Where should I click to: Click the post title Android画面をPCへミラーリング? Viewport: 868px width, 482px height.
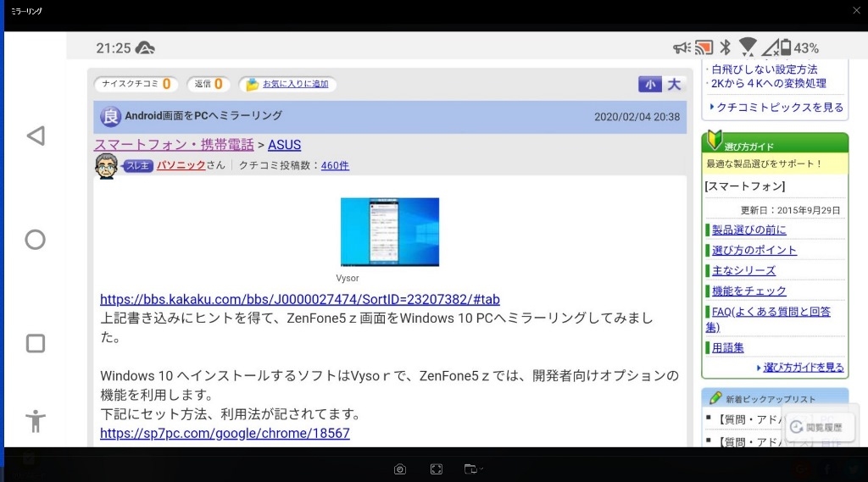tap(203, 116)
